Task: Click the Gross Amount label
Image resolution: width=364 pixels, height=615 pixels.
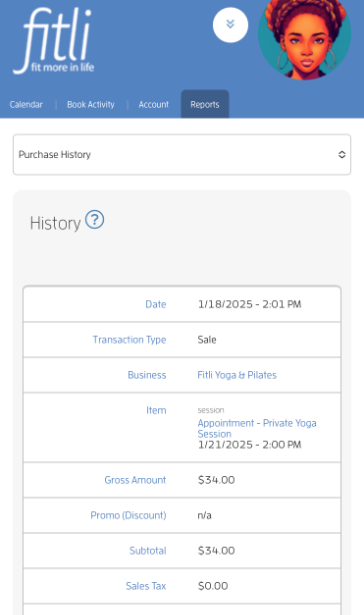Action: tap(135, 480)
